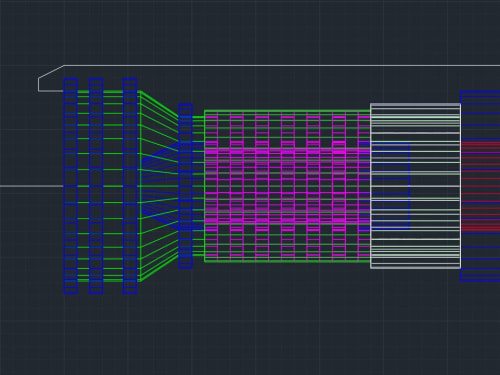Select the blue outline at far right top
The image size is (500, 375).
coord(480,92)
